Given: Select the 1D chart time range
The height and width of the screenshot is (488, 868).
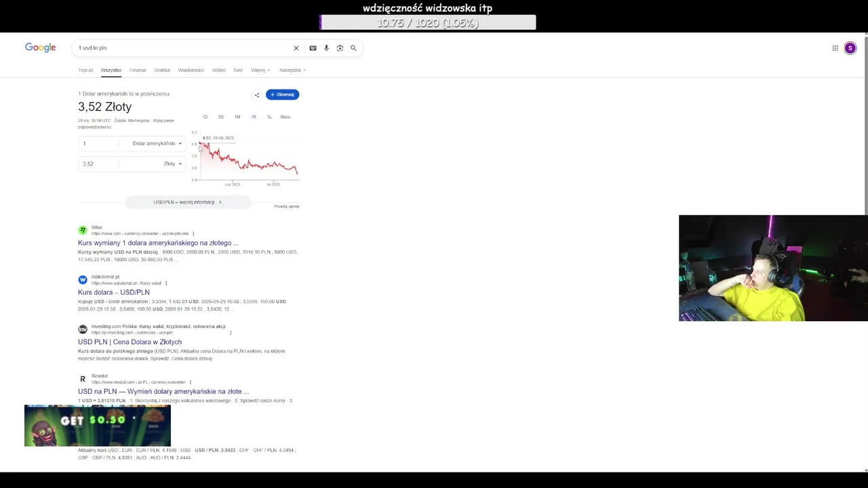Looking at the screenshot, I should (205, 117).
